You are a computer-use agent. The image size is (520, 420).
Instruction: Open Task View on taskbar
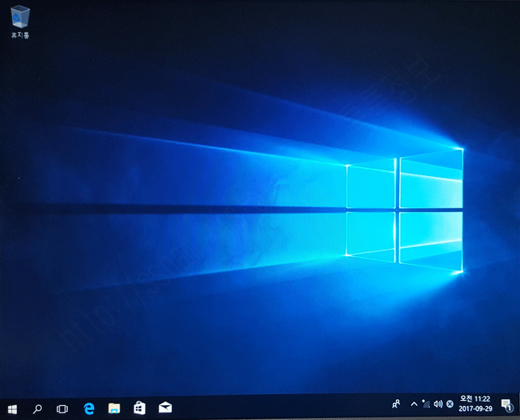[62, 409]
